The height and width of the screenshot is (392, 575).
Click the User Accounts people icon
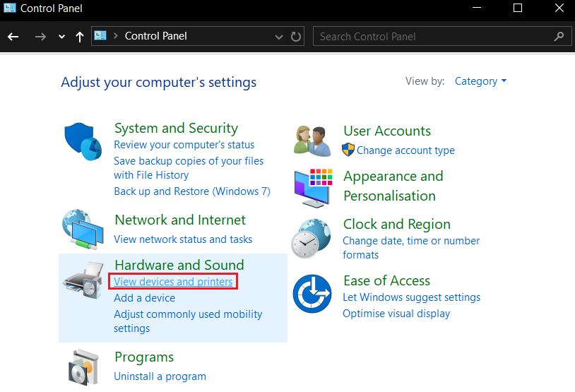coord(312,141)
